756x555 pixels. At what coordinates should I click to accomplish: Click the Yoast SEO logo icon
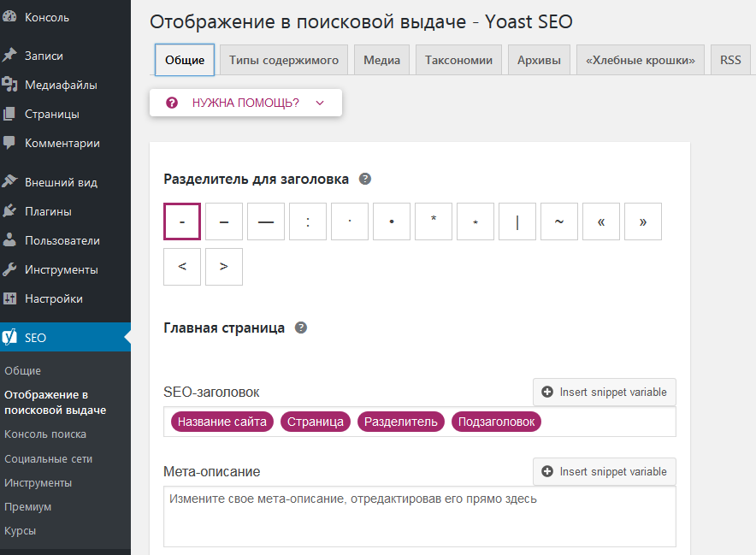(x=9, y=337)
